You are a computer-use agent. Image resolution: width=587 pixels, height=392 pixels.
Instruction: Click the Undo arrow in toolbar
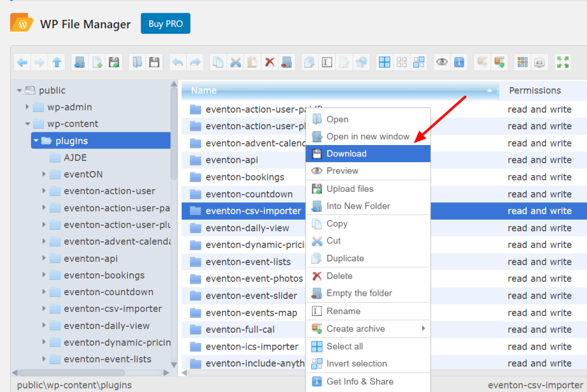click(178, 62)
